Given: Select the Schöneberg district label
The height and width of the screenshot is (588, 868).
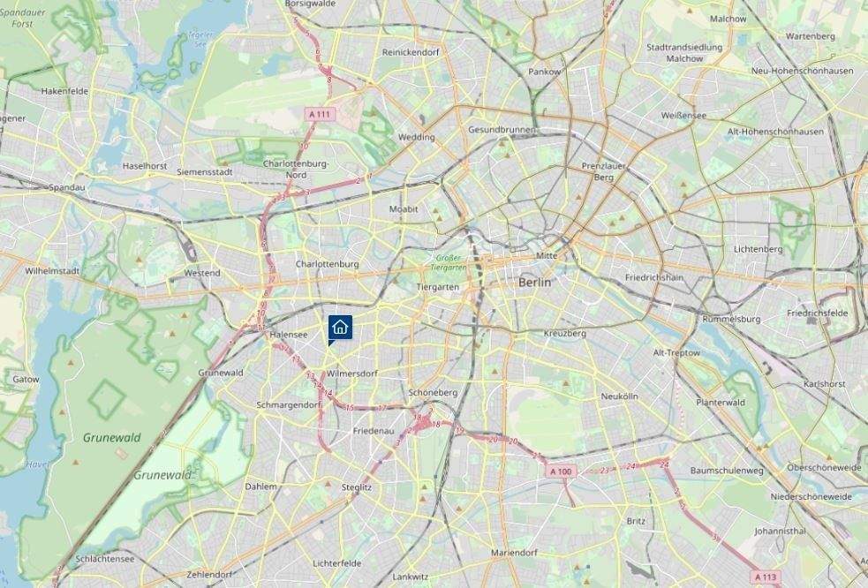Looking at the screenshot, I should 433,393.
